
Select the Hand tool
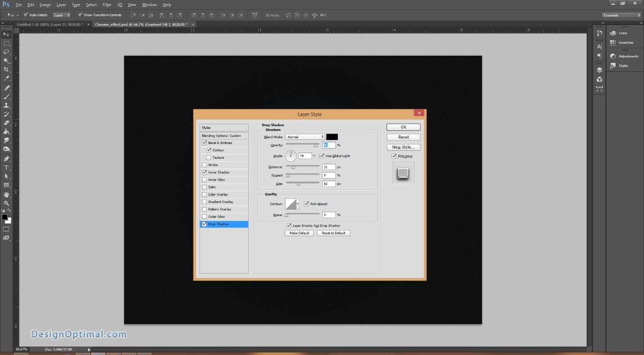click(x=6, y=195)
